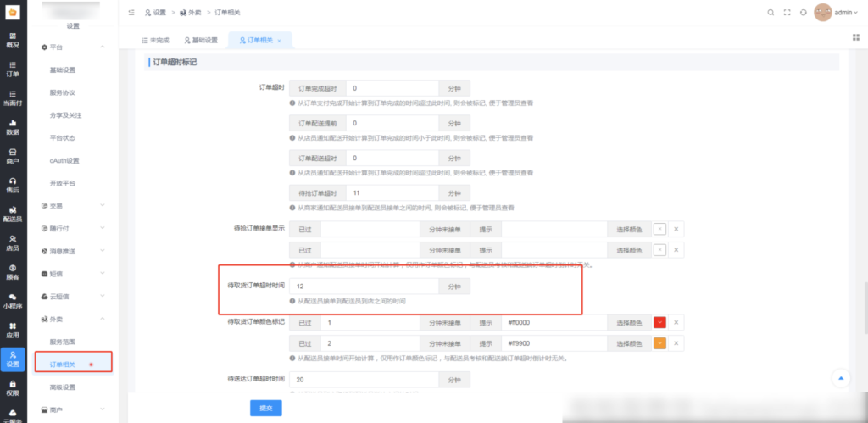Viewport: 868px width, 423px height.
Task: Close the 订单相关 tab
Action: (x=279, y=41)
